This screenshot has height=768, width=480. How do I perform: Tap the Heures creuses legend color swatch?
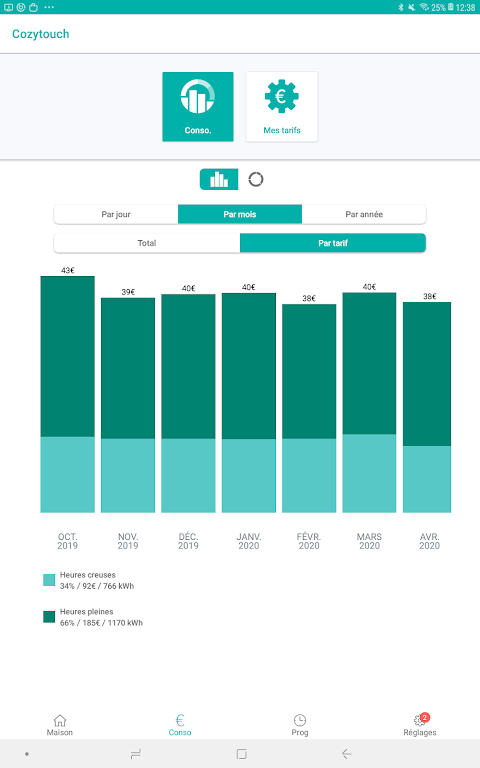pyautogui.click(x=49, y=580)
